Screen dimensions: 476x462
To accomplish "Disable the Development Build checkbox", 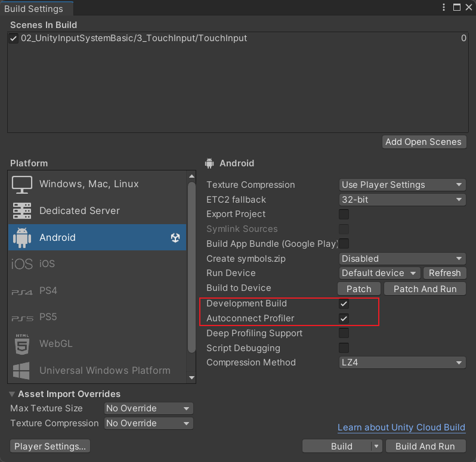I will [344, 304].
